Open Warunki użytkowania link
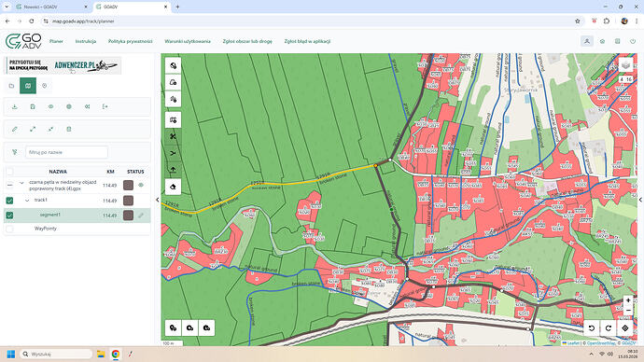This screenshot has height=362, width=644. [188, 41]
